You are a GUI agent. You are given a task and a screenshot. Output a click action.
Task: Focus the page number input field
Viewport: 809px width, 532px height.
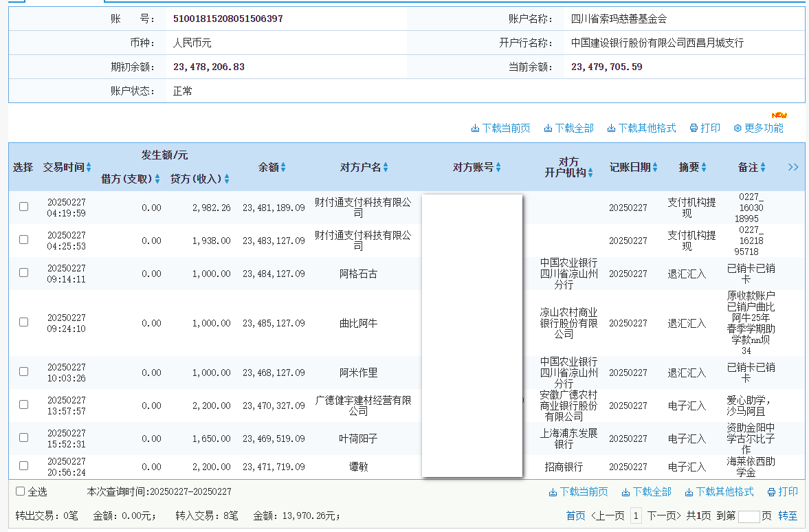(x=749, y=516)
